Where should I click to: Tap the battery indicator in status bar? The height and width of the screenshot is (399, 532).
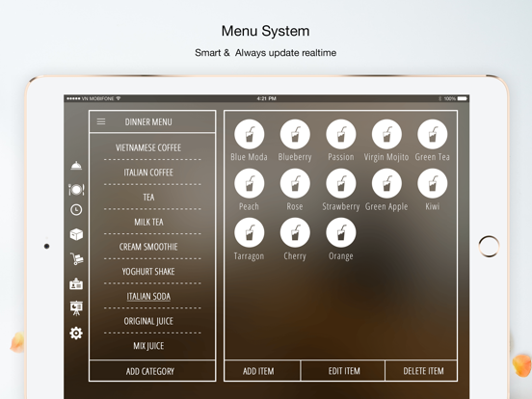tap(462, 98)
